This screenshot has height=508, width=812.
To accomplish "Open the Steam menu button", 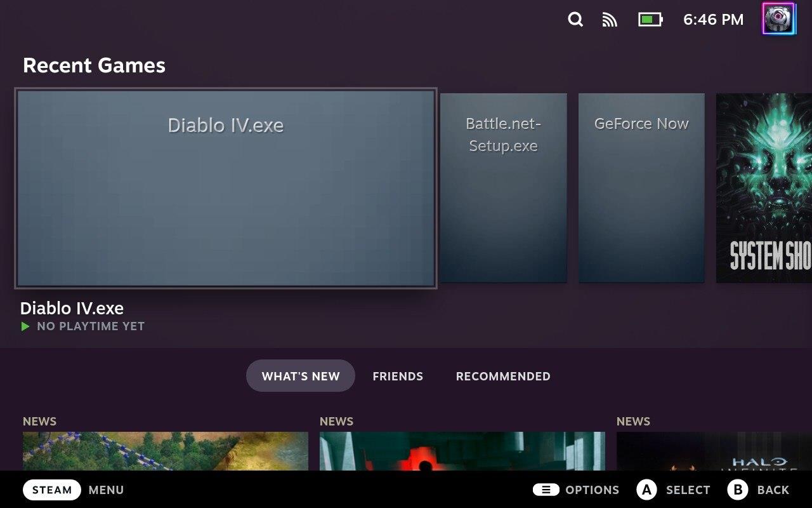I will tap(52, 490).
